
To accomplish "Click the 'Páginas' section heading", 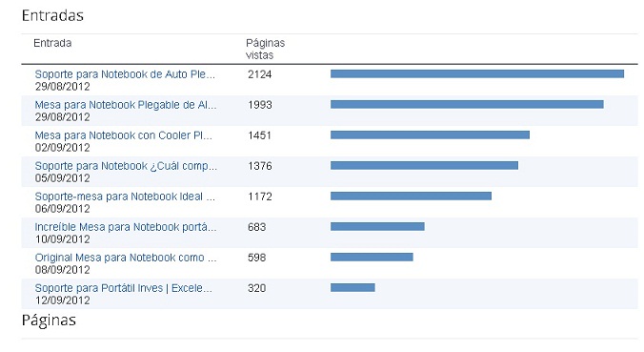I will point(49,321).
